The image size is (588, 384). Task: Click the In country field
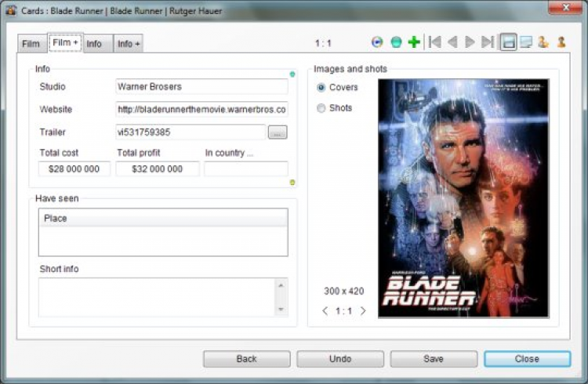tap(246, 168)
